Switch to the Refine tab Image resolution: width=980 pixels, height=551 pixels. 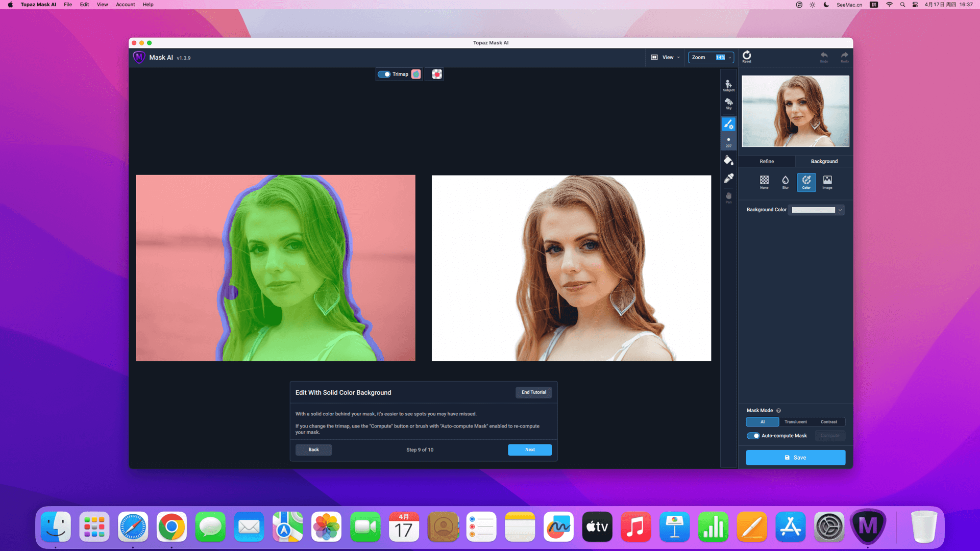click(766, 161)
